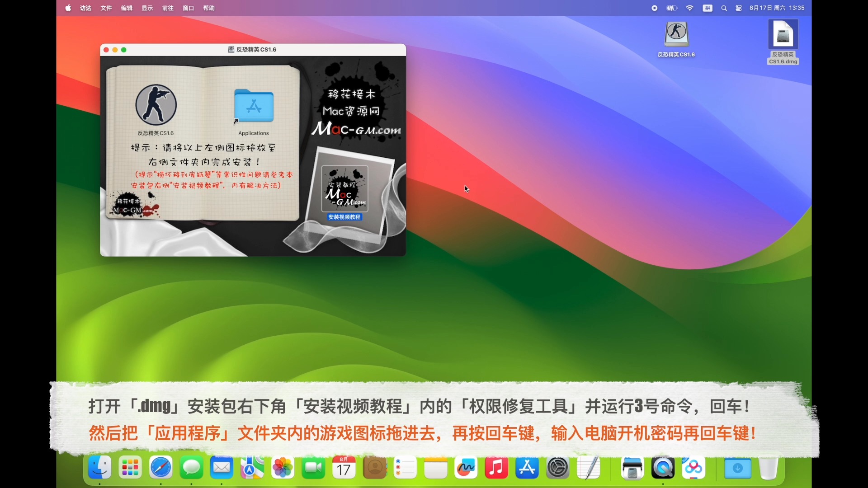Open QuickTime Player in the dock
Viewport: 868px width, 488px height.
click(x=663, y=468)
